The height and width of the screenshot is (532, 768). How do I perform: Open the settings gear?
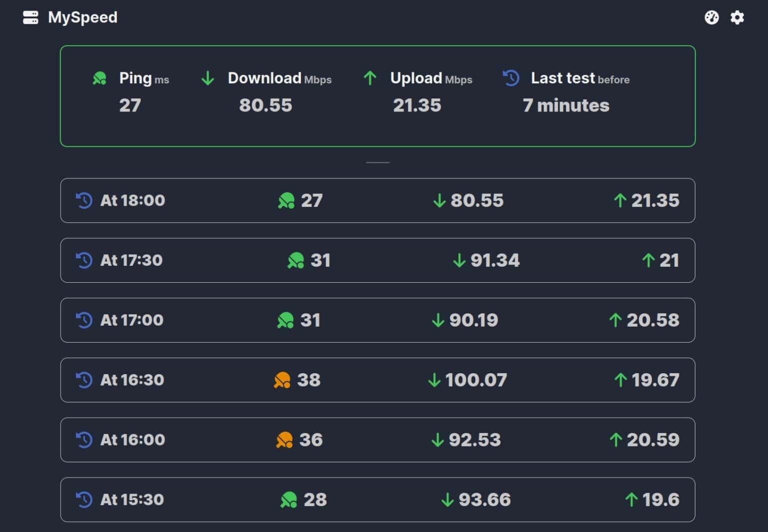coord(737,17)
